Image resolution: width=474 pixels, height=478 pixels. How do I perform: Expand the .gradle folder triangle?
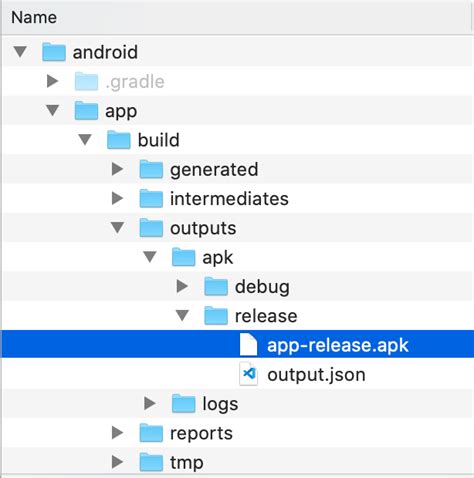53,81
